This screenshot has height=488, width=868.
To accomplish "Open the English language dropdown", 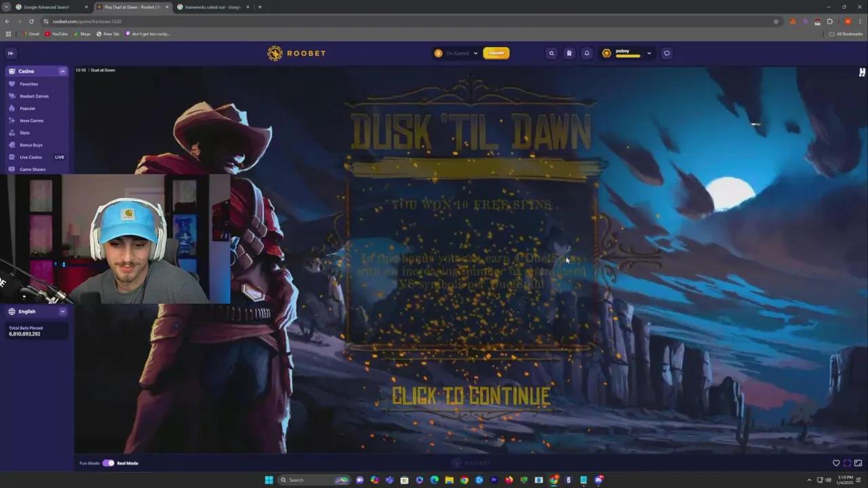I will tap(37, 312).
